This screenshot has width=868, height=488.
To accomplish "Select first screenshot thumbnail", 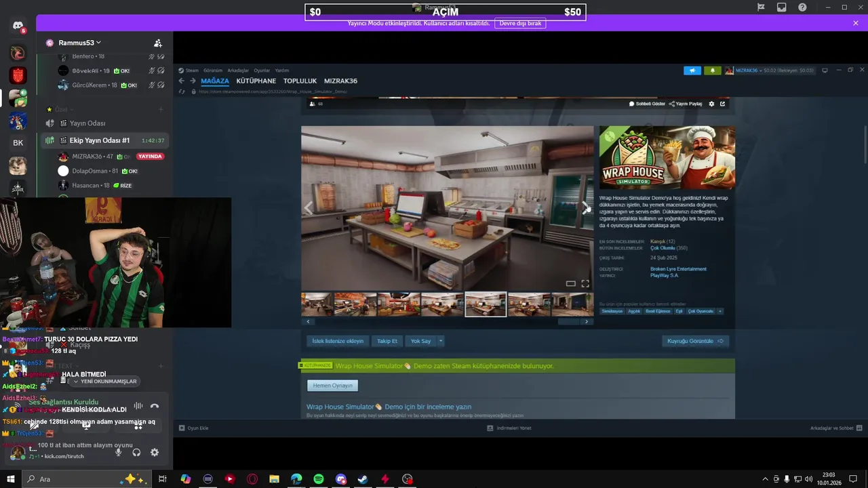I will 317,304.
